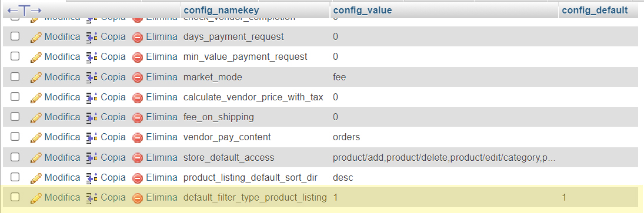The height and width of the screenshot is (213, 644).
Task: Select the market_mode row checkbox
Action: tap(15, 76)
